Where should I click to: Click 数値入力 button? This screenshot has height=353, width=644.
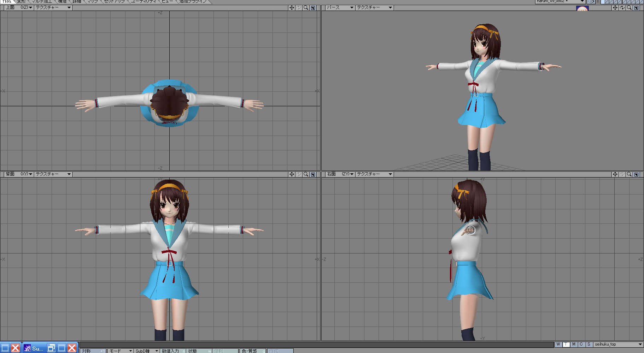click(x=173, y=351)
